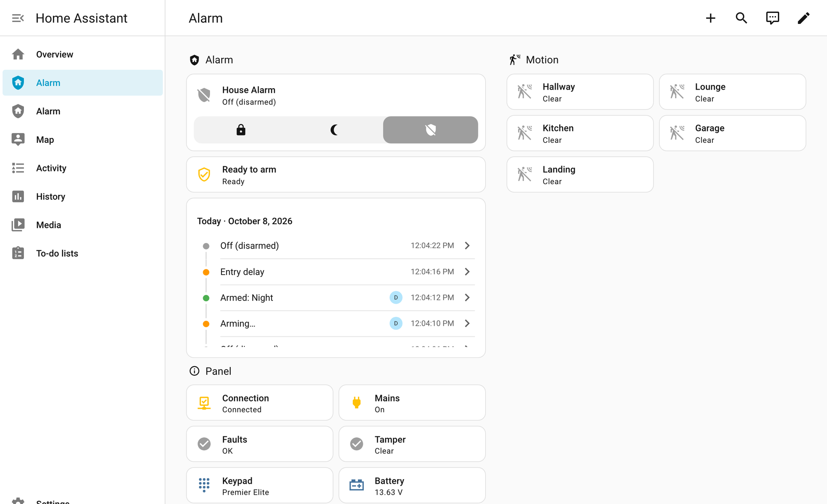Click the Landing motion sensor icon
The width and height of the screenshot is (827, 504).
click(x=524, y=175)
